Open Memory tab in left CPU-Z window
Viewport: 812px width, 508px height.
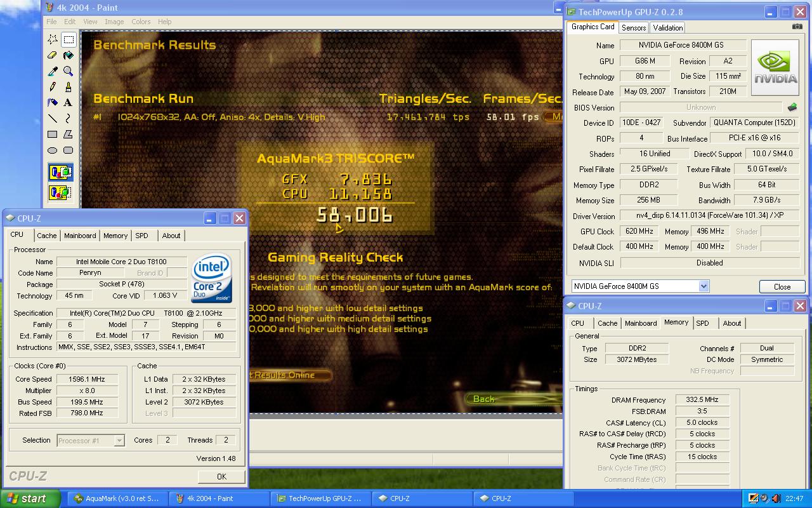pos(115,236)
